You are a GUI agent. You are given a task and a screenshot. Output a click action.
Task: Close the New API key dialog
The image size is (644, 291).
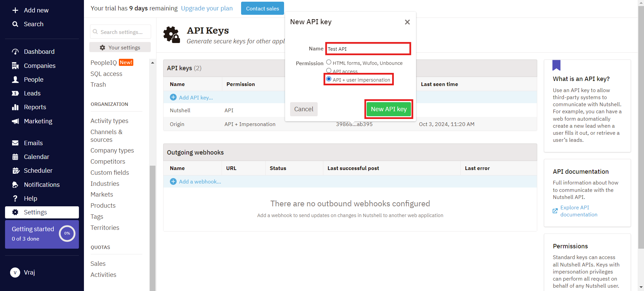point(407,22)
